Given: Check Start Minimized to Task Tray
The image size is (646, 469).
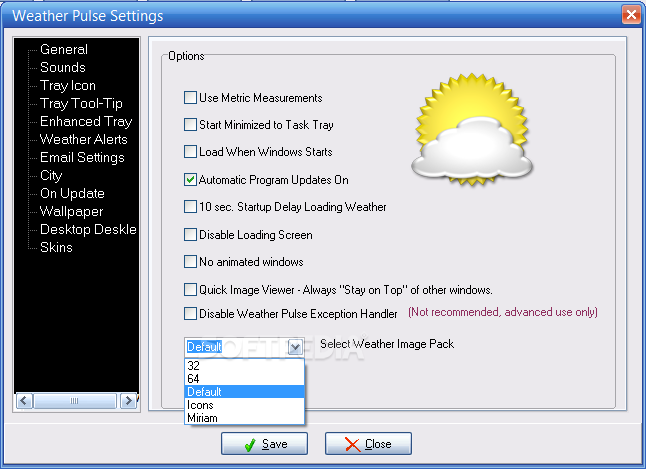Looking at the screenshot, I should click(190, 124).
